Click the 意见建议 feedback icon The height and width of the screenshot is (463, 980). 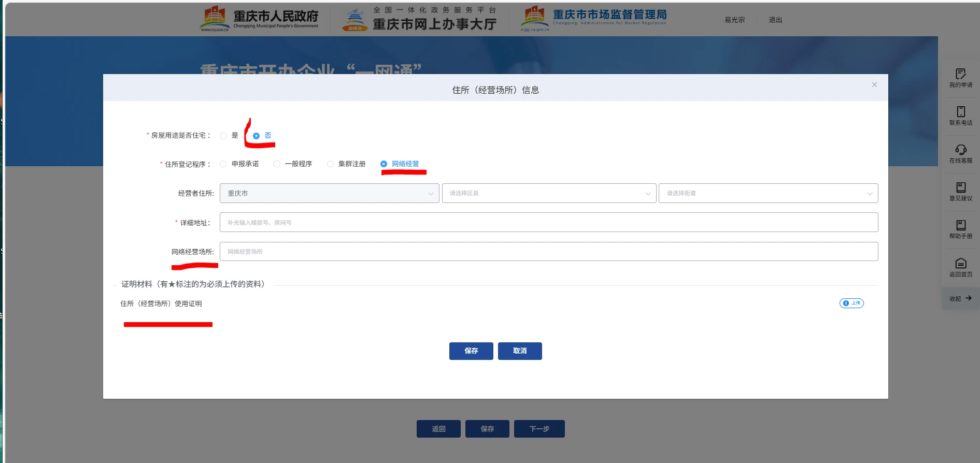(960, 187)
